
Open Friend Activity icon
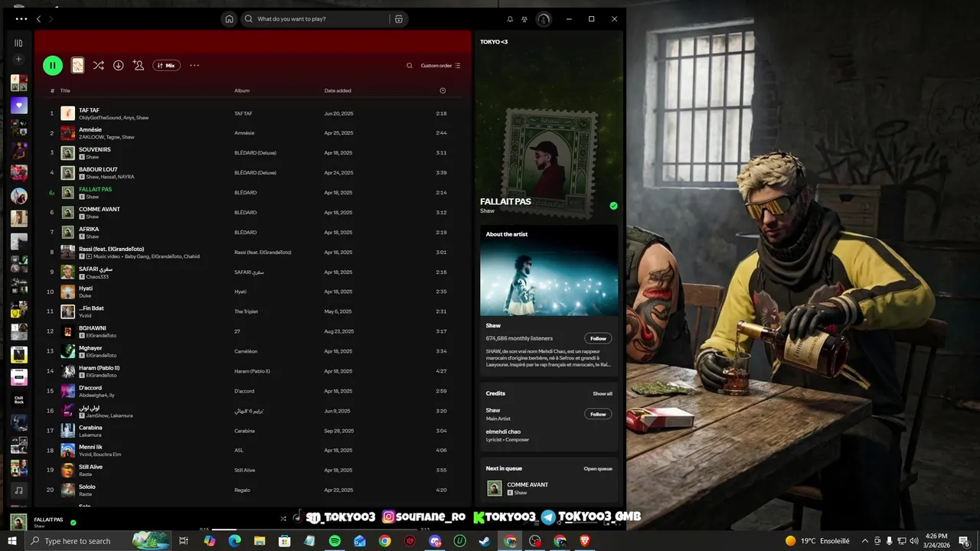pyautogui.click(x=524, y=19)
